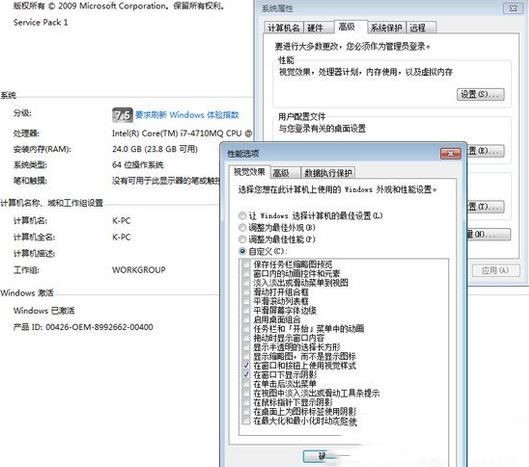The width and height of the screenshot is (529, 467).
Task: Click the 24.0 GB (23.8 GB 可用) value
Action: [155, 149]
